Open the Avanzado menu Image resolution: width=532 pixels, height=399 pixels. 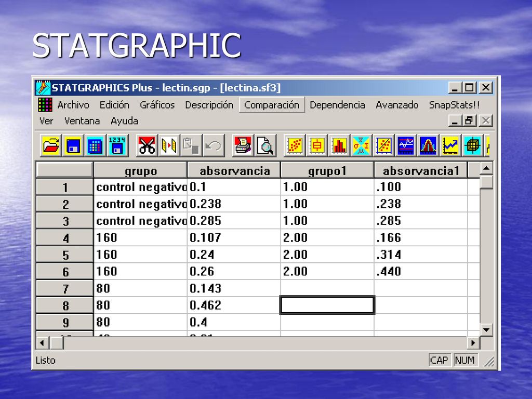click(397, 105)
